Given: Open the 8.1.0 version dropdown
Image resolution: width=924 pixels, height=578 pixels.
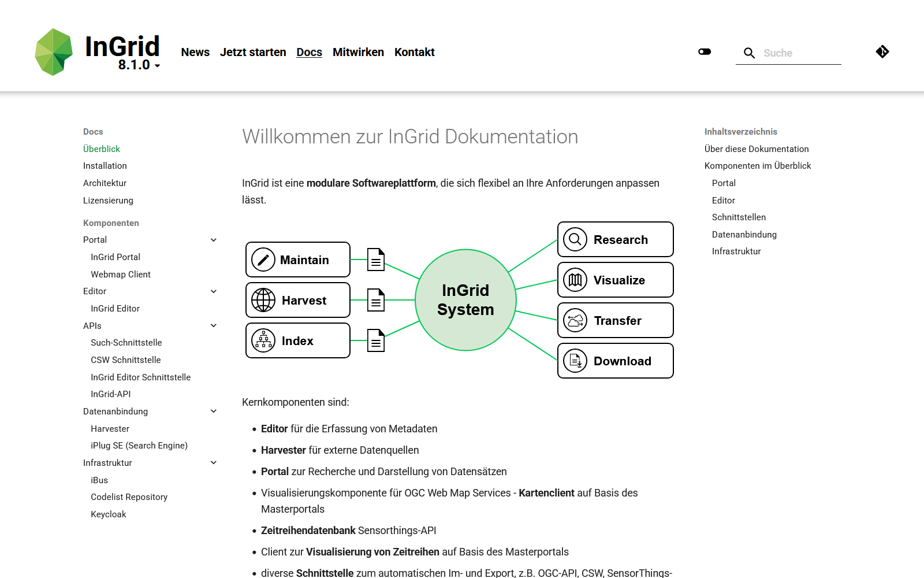Looking at the screenshot, I should 139,65.
